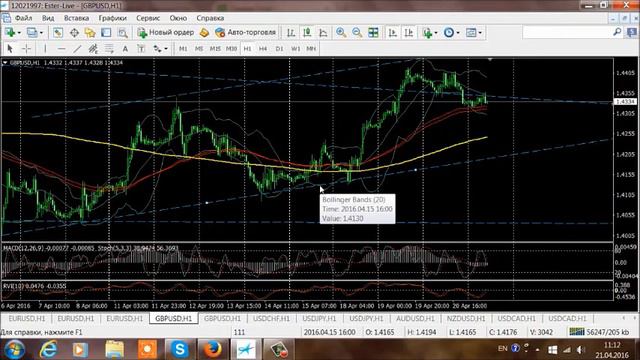Open a new chart window

[x=10, y=32]
